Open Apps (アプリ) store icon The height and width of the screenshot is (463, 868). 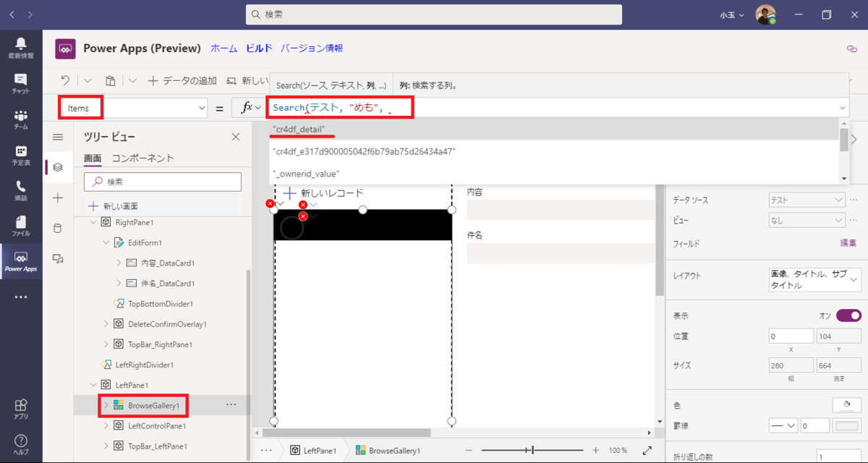[20, 409]
